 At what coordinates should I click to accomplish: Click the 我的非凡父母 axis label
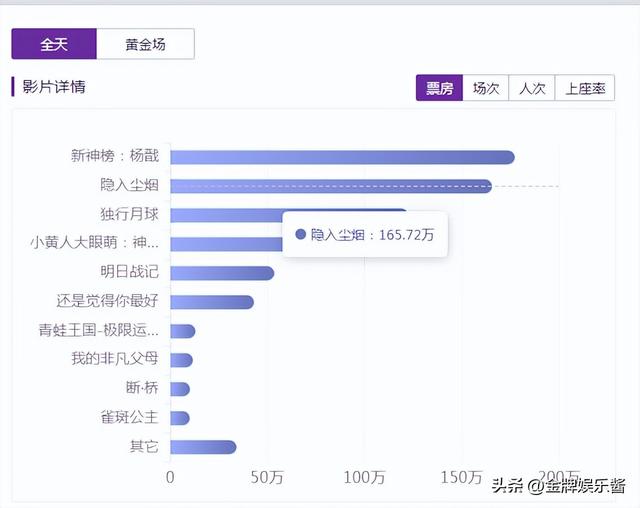point(115,358)
